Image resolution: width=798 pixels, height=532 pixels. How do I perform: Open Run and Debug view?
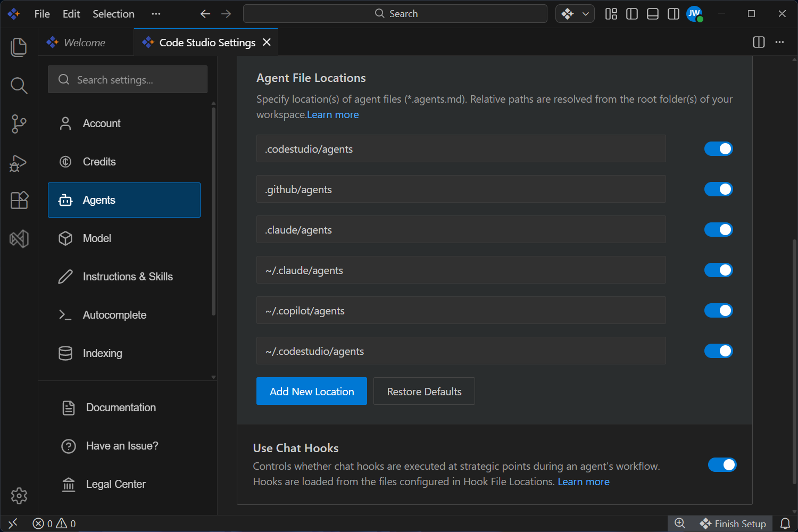coord(19,162)
